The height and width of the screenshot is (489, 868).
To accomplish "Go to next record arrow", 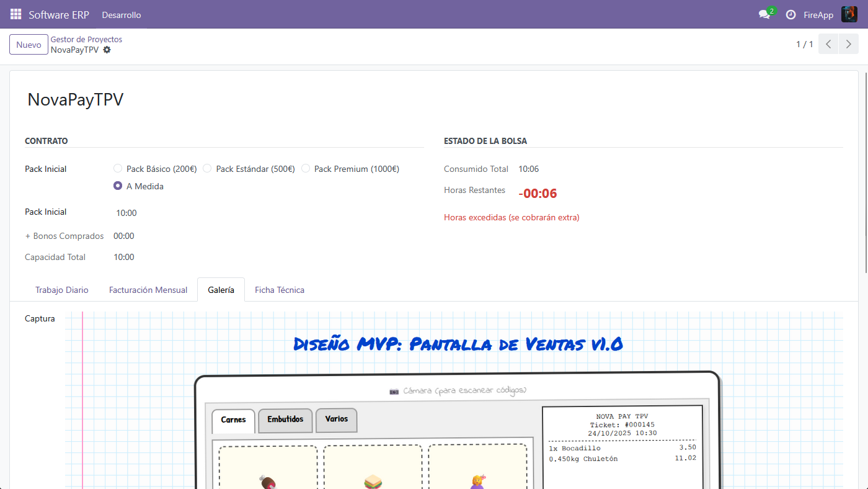I will (x=849, y=44).
